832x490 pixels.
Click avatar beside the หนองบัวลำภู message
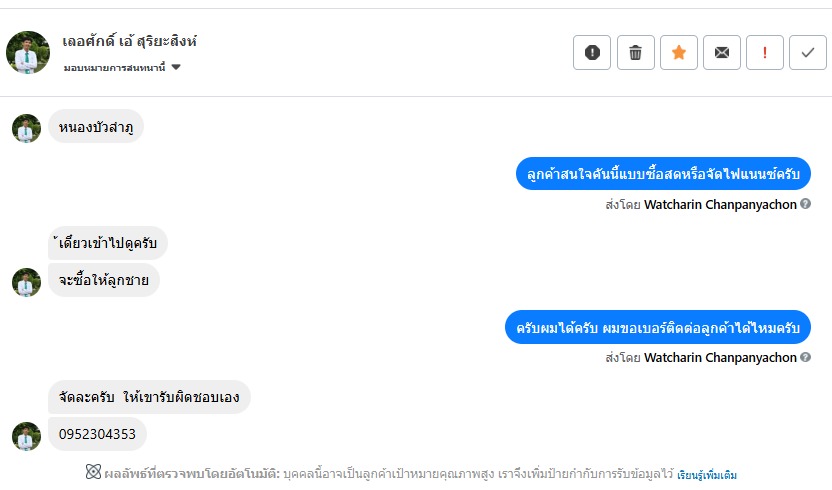coord(26,128)
